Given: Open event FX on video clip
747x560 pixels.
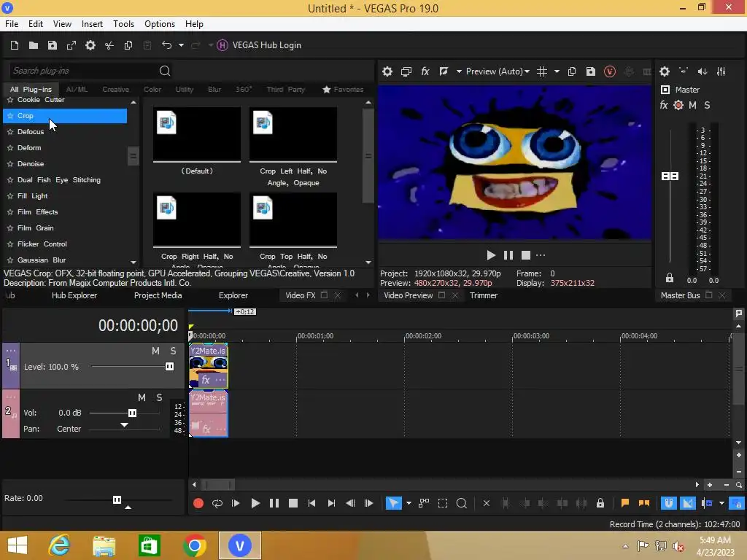Looking at the screenshot, I should click(206, 380).
